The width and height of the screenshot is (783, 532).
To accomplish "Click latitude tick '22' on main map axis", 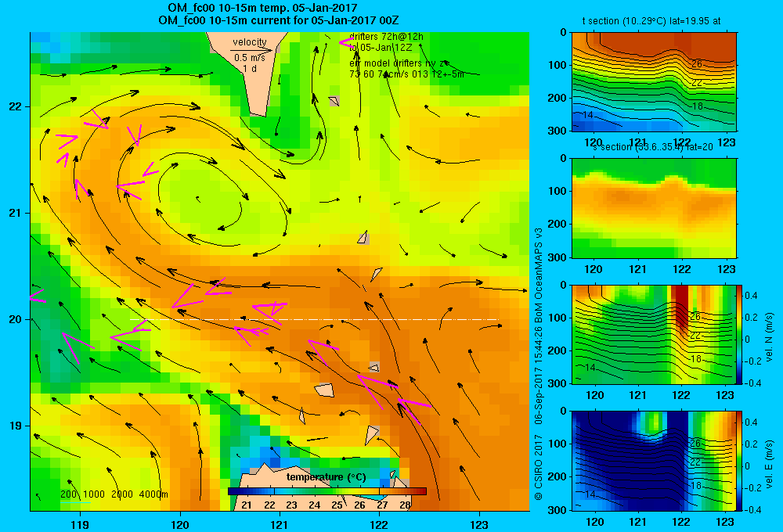I will click(x=15, y=106).
